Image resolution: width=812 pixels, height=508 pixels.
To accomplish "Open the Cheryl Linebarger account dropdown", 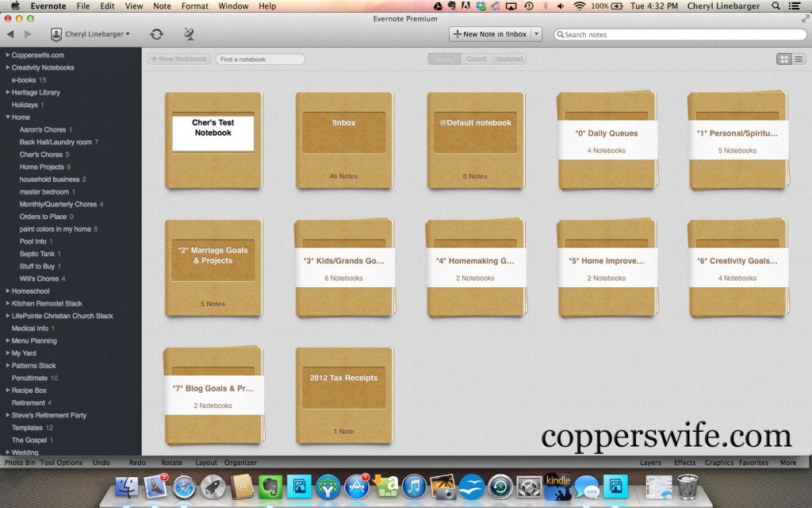I will 90,34.
